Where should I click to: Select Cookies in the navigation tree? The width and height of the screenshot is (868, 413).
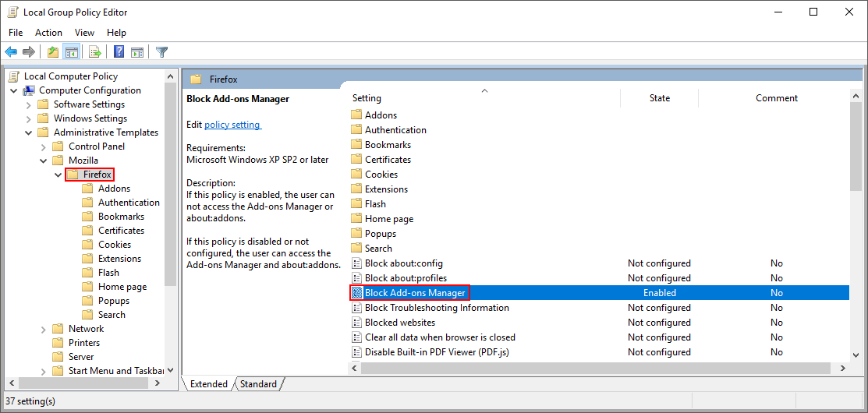(115, 245)
